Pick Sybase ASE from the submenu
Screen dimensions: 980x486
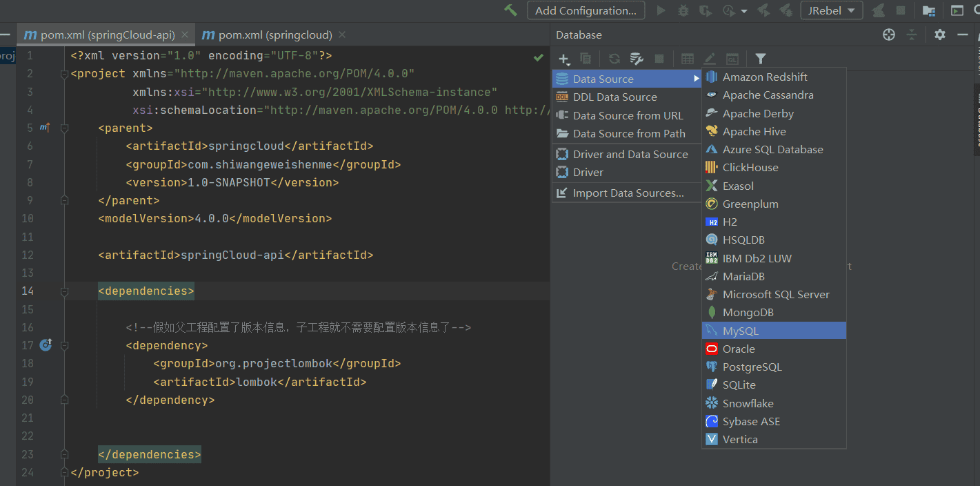tap(774, 422)
